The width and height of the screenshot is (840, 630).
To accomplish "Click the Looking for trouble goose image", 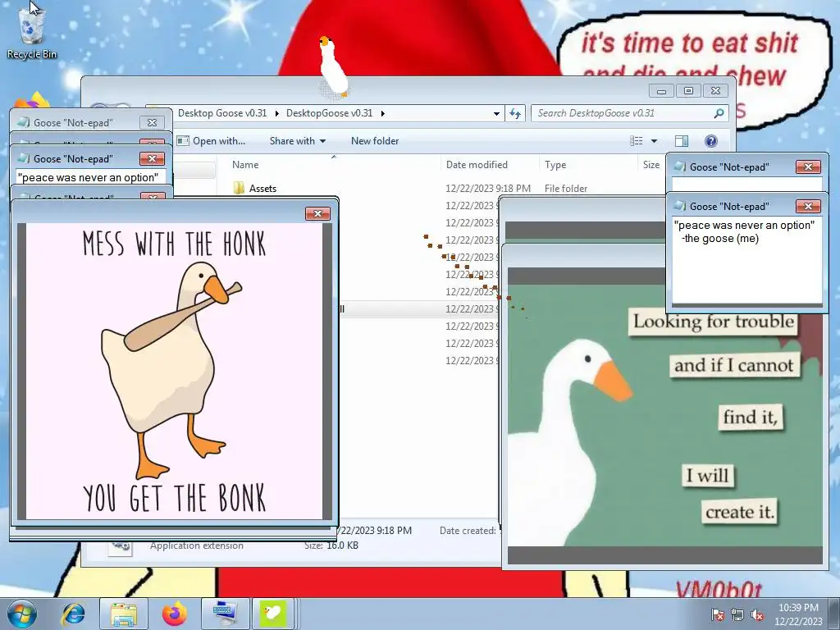I will tap(664, 416).
